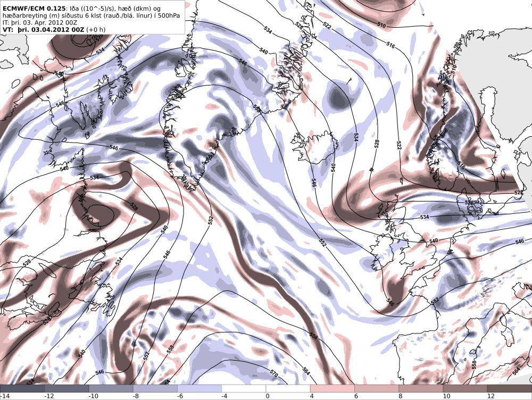The height and width of the screenshot is (400, 532).
Task: Select the light blue swatch between -6 and -4
Action: (199, 388)
